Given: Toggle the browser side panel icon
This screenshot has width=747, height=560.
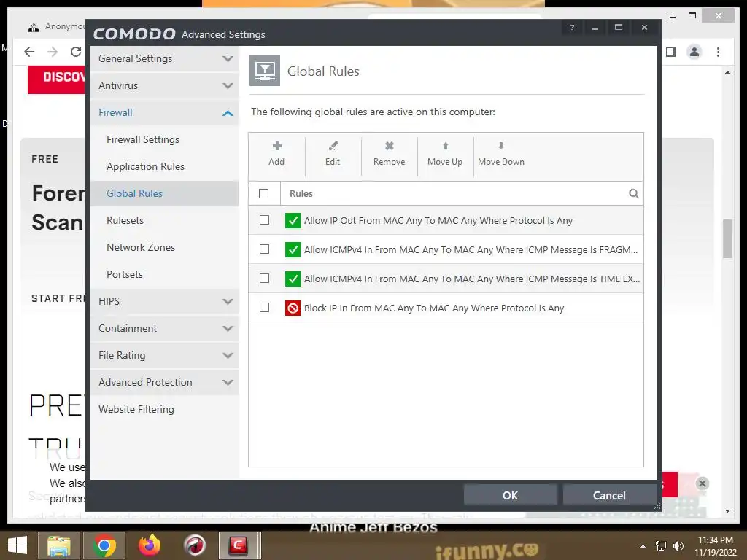Looking at the screenshot, I should [671, 52].
